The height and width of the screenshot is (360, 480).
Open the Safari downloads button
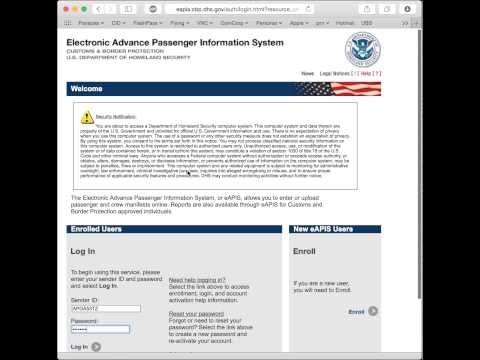[407, 9]
